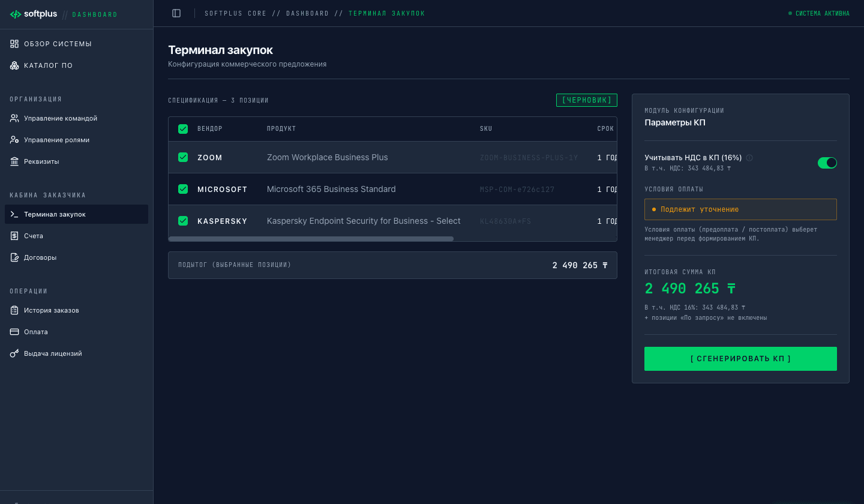
Task: Click the Управление командой users icon
Action: [14, 118]
